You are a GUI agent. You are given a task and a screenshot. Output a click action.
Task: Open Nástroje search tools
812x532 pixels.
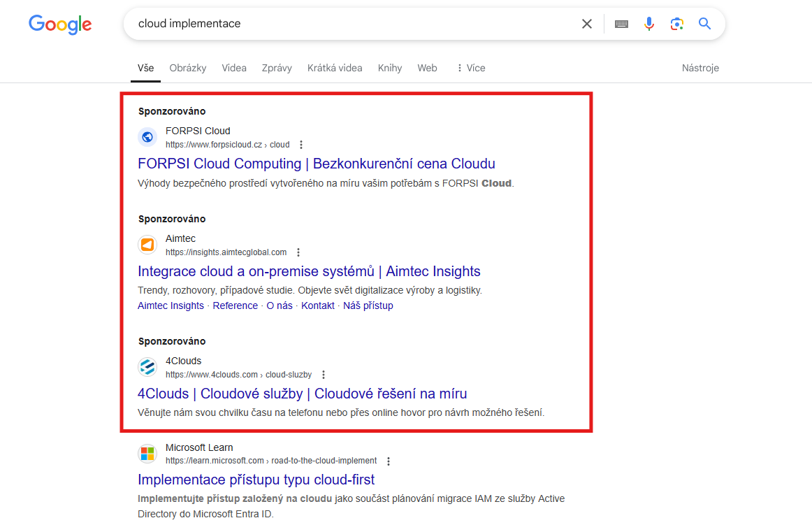pyautogui.click(x=700, y=68)
